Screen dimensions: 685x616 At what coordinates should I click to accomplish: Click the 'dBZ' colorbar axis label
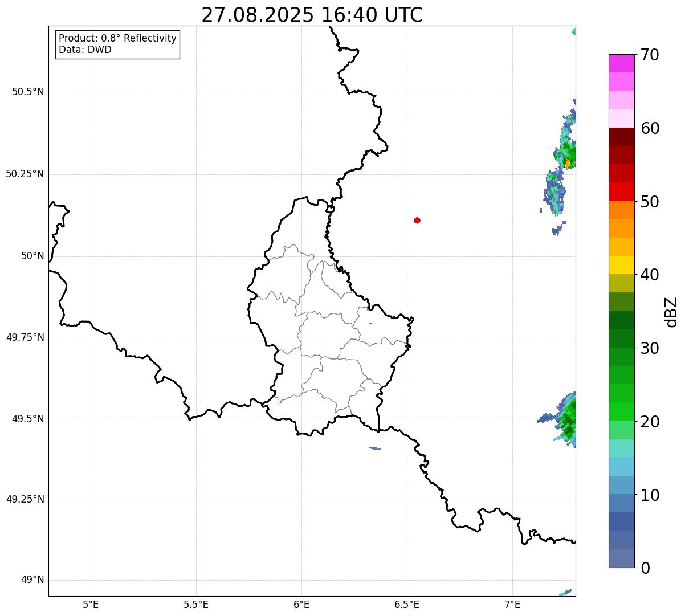pos(672,312)
